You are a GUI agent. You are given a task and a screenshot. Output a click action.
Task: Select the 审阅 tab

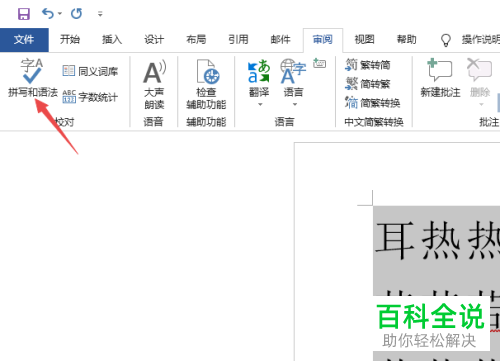323,40
